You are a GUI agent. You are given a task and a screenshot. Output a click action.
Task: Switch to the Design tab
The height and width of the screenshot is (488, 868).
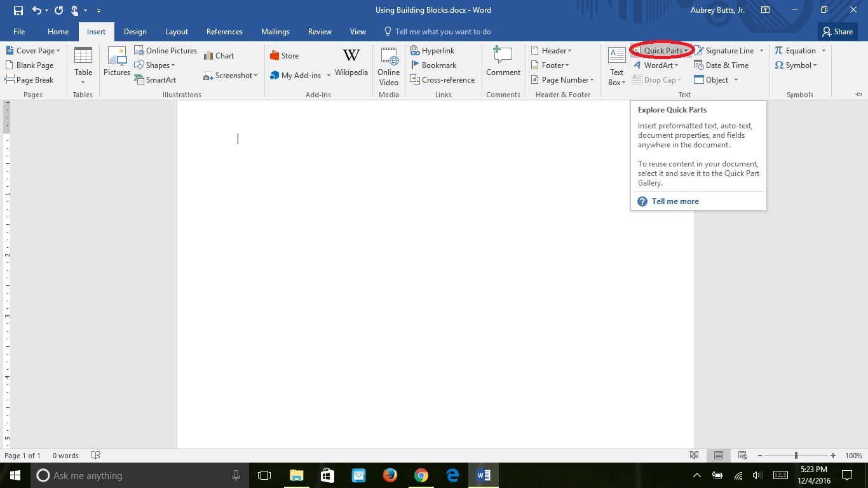135,32
